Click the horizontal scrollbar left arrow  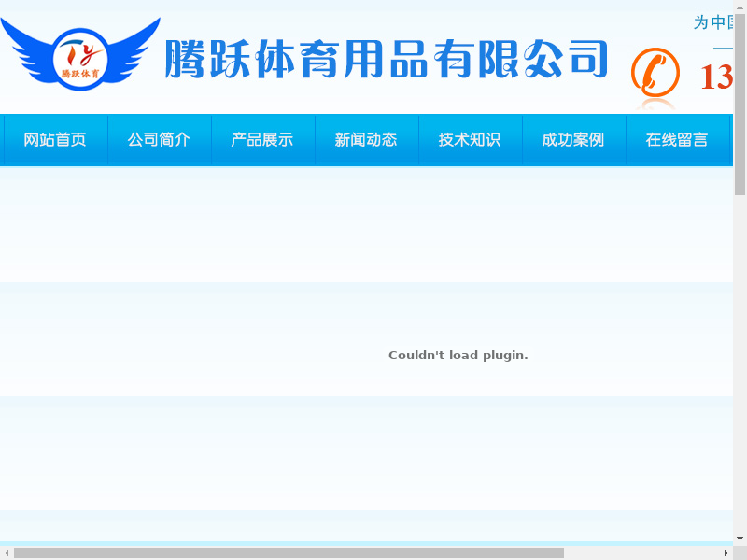(x=7, y=553)
